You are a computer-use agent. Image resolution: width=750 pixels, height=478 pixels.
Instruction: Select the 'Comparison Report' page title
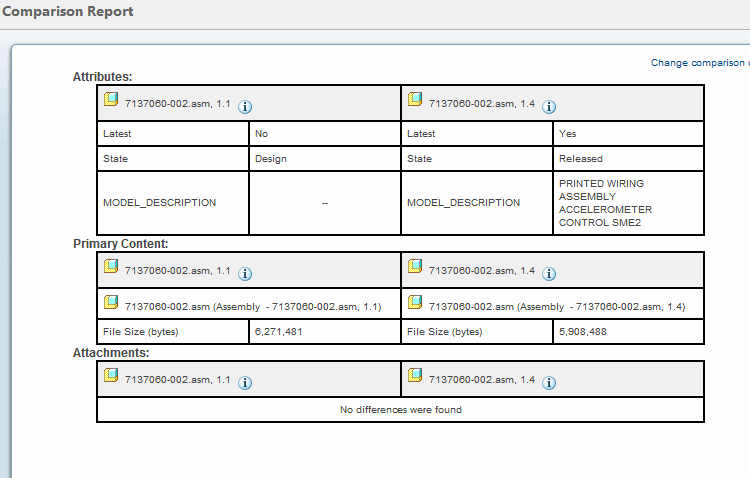pyautogui.click(x=67, y=11)
